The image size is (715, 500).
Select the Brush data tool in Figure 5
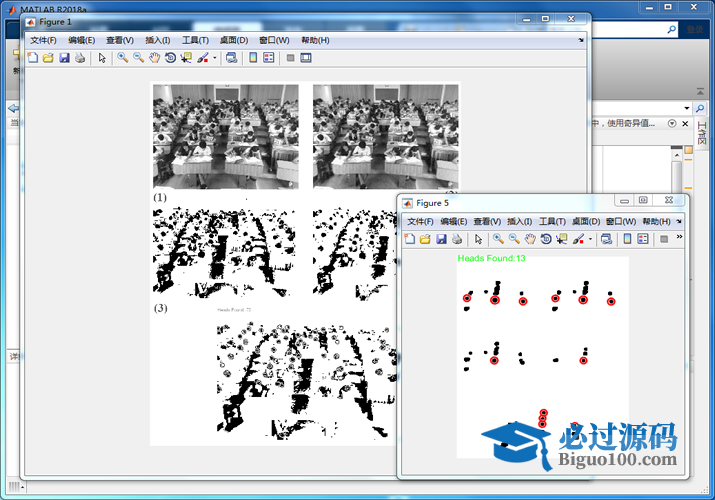[x=578, y=239]
